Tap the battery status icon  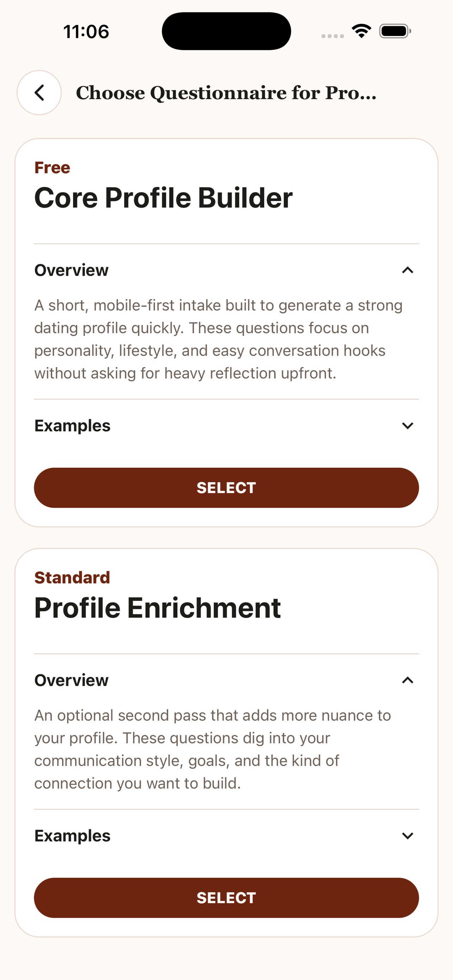pos(395,31)
